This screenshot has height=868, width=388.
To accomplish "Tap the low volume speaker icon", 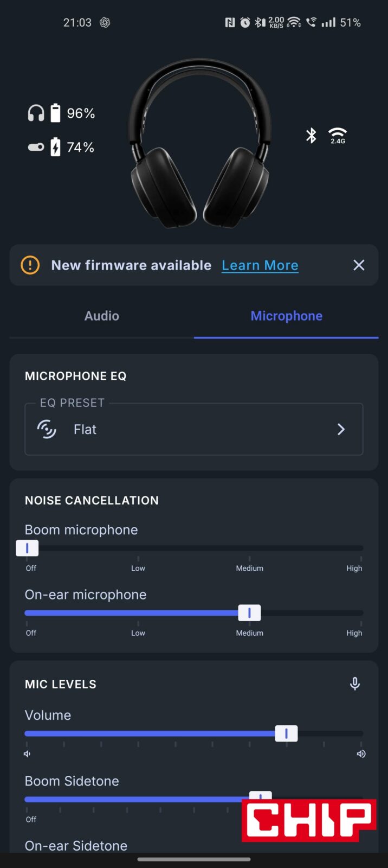I will coord(28,754).
